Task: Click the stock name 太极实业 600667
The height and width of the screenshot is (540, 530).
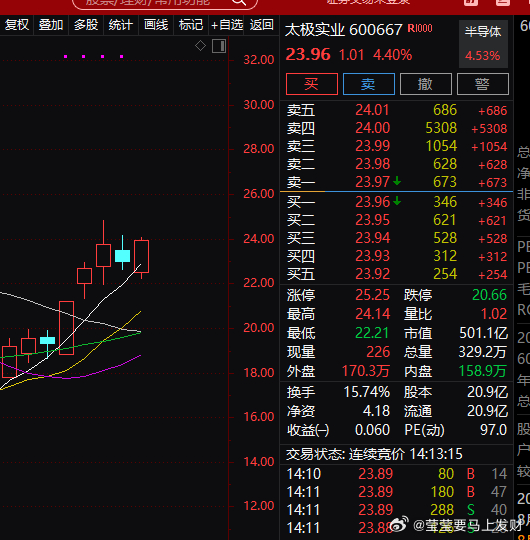Action: pyautogui.click(x=344, y=30)
